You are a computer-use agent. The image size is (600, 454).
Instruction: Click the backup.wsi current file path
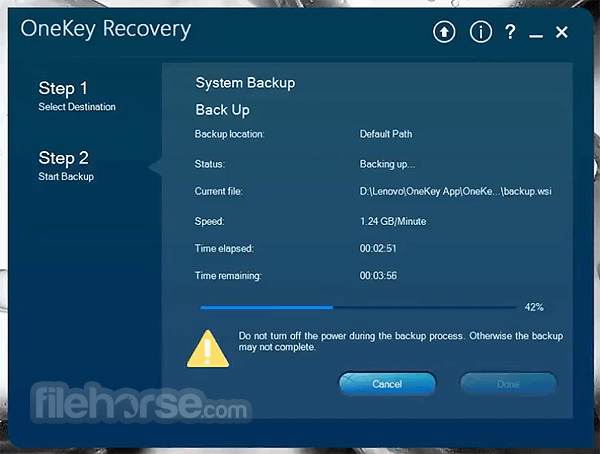(x=455, y=191)
